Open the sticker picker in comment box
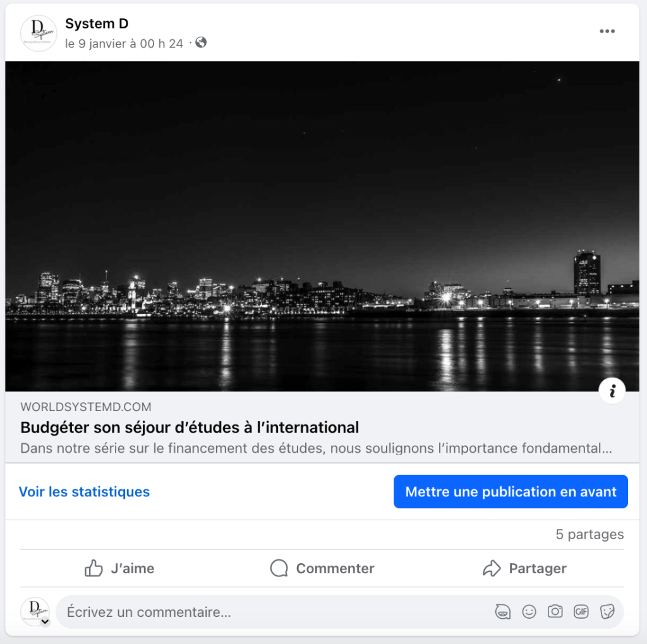647x644 pixels. coord(607,612)
